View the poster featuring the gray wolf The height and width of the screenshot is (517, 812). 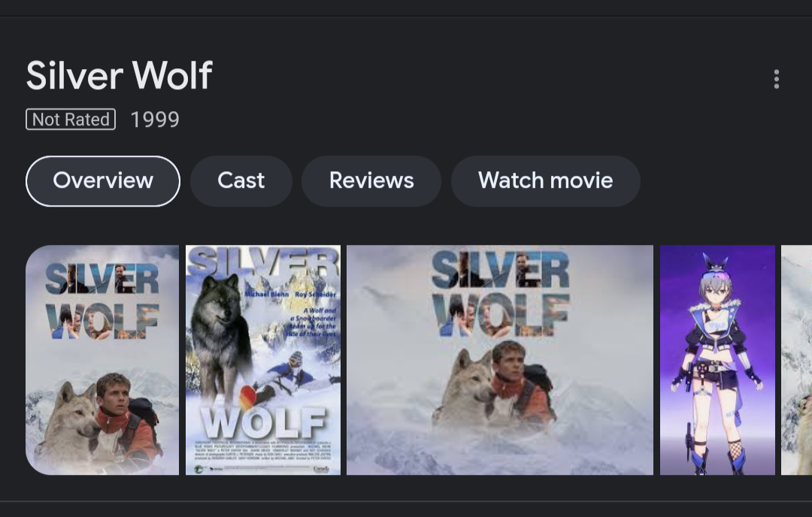coord(262,359)
